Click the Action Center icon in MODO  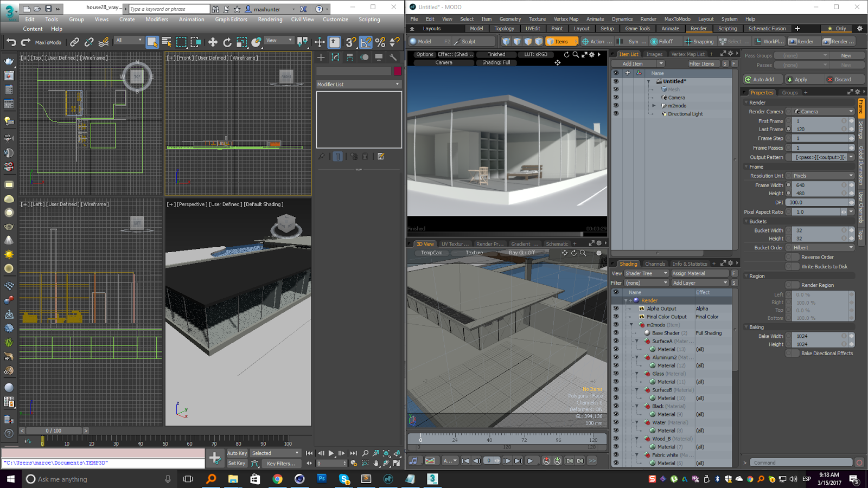(585, 41)
